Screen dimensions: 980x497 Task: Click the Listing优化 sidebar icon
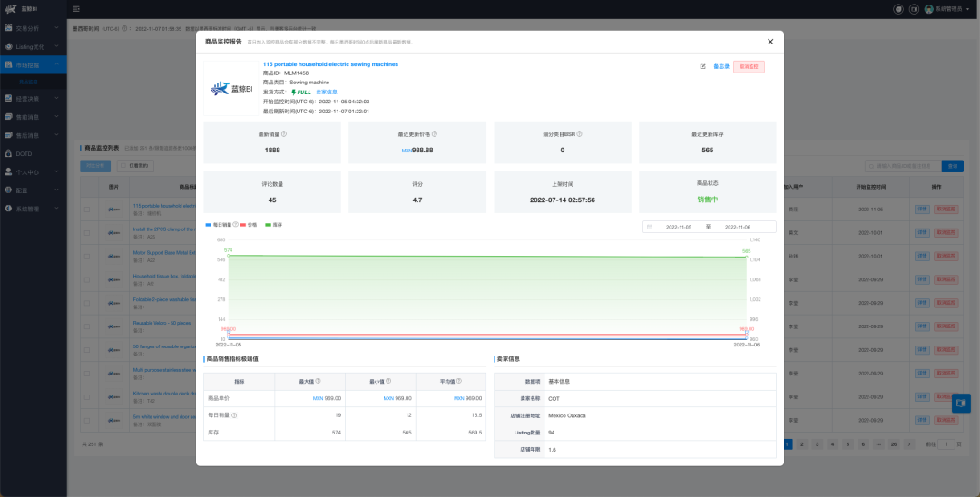(9, 46)
